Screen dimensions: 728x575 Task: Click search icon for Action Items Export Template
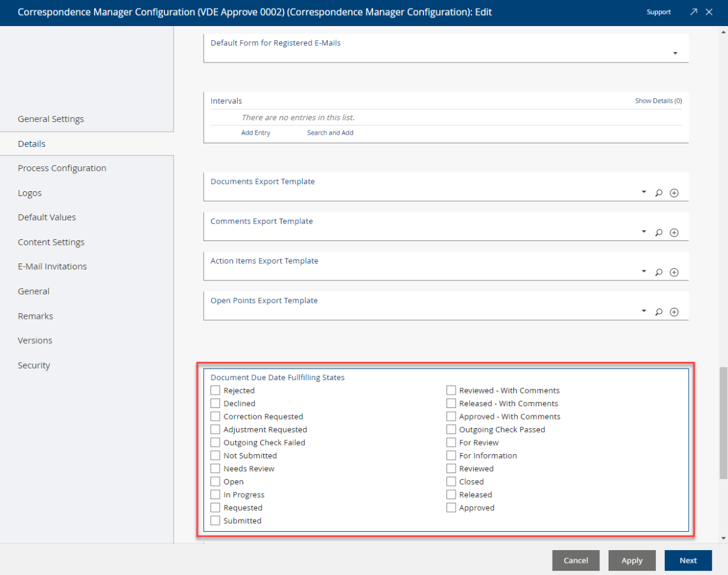[659, 273]
